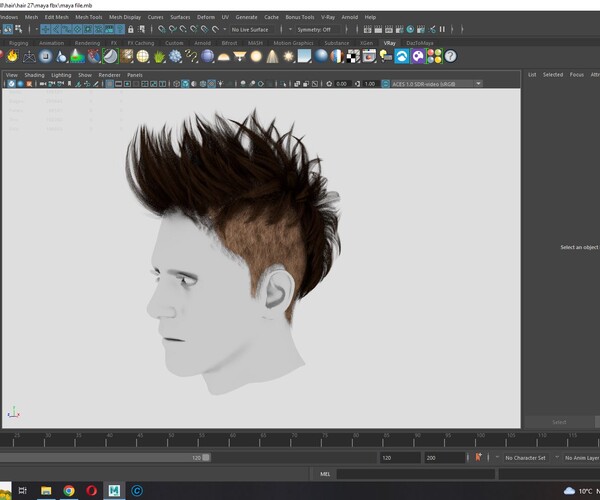This screenshot has height=500, width=600.
Task: Open the Mesh Tools menu
Action: (x=89, y=17)
